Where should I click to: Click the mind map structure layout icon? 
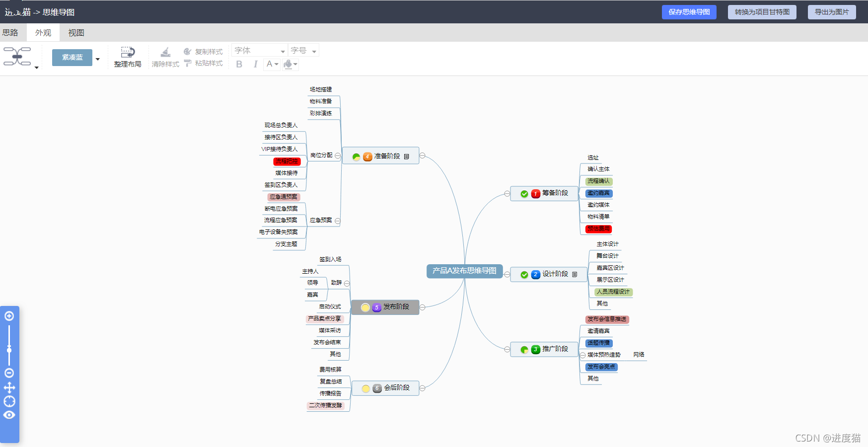[x=17, y=56]
